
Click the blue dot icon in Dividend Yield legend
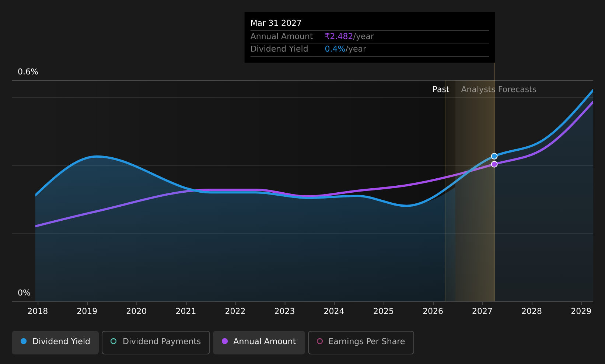[x=24, y=341]
